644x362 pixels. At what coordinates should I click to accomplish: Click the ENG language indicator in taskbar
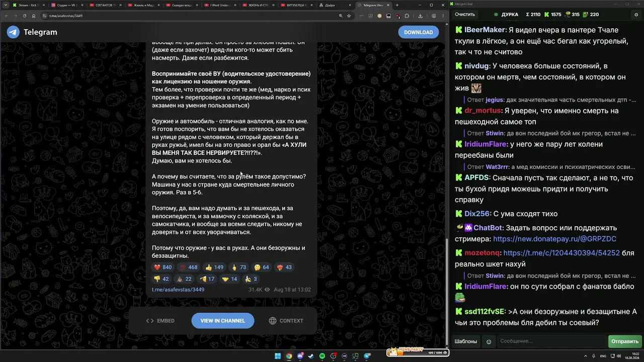click(x=603, y=356)
